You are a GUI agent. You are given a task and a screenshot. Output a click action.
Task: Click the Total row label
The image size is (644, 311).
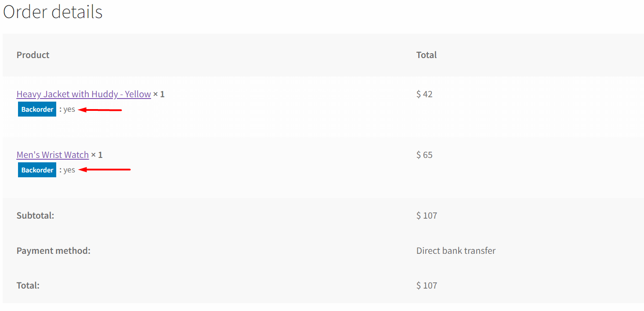28,285
